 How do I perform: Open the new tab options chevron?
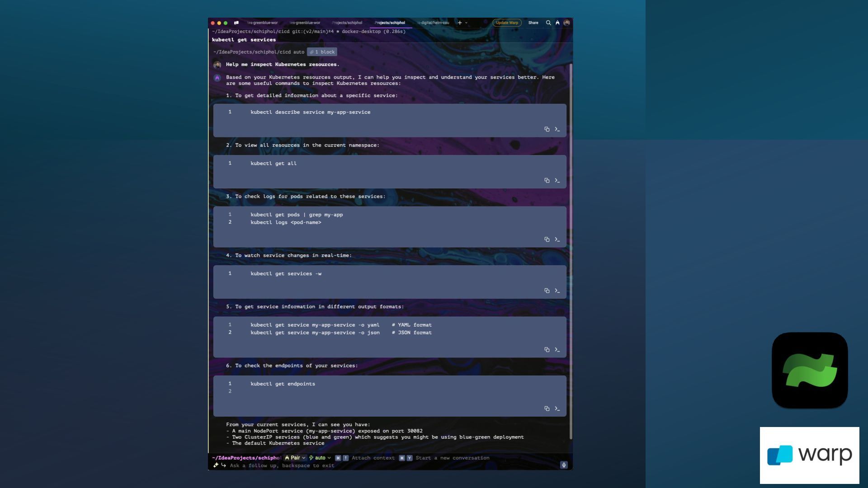coord(466,23)
